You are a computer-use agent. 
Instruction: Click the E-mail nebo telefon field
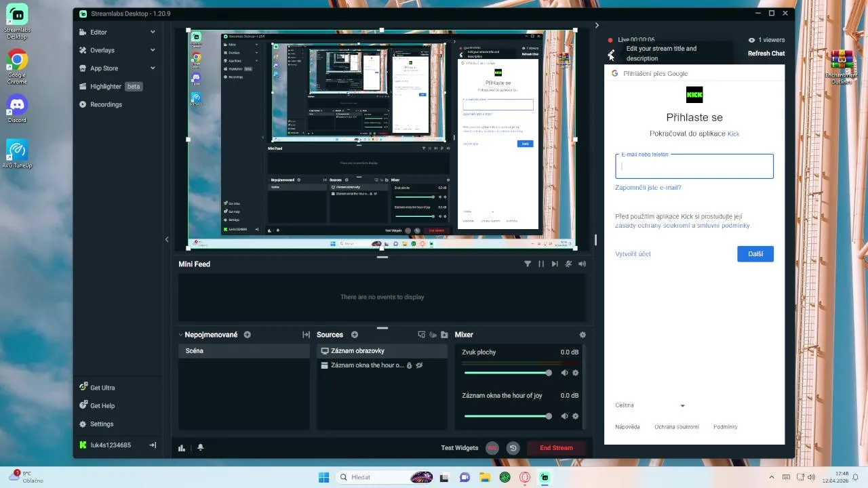point(694,166)
